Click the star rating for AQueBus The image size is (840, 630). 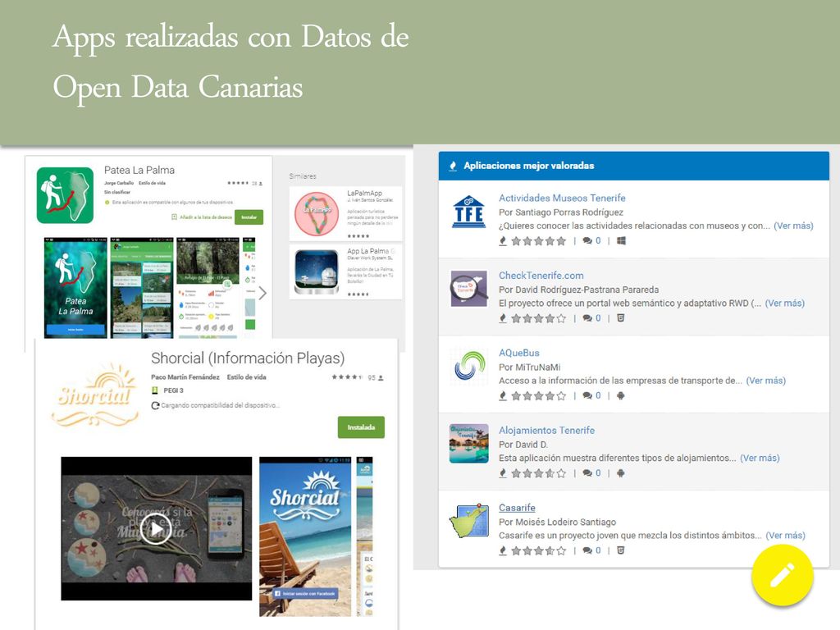538,396
